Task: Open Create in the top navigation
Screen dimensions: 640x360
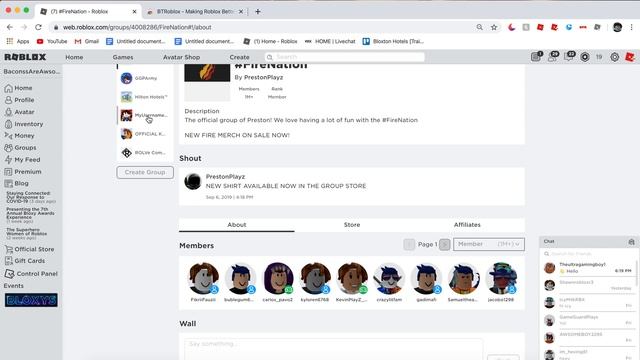Action: [x=239, y=57]
